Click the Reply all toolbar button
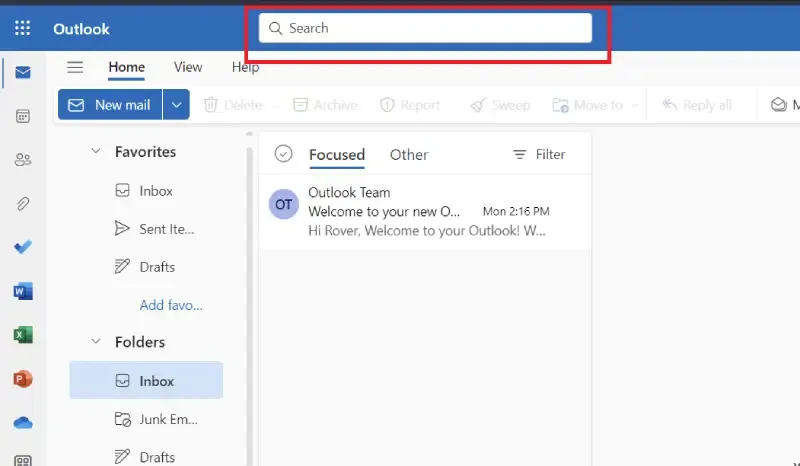Viewport: 800px width, 466px height. coord(697,105)
